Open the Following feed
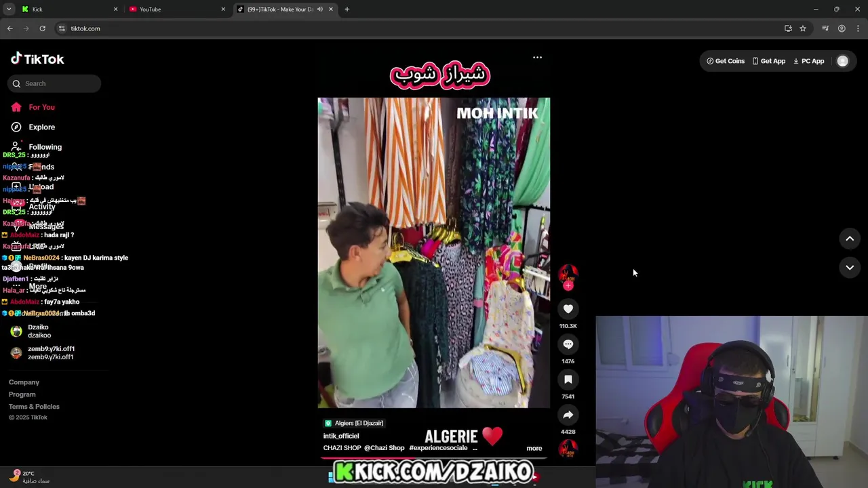Viewport: 868px width, 488px height. (36, 146)
